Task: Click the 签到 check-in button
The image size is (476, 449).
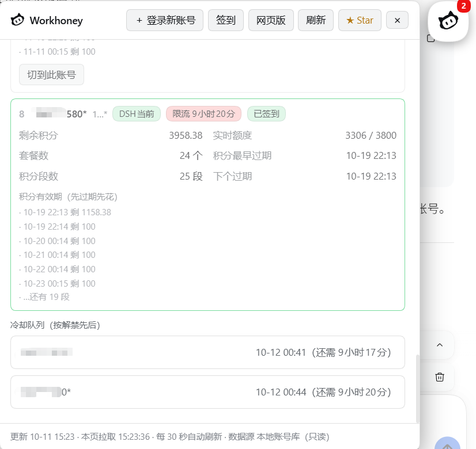Action: [226, 20]
